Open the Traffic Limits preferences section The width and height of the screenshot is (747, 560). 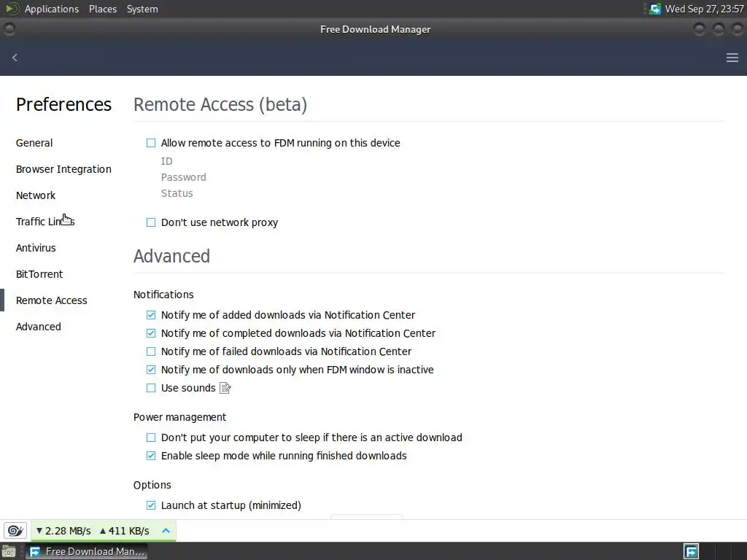(45, 222)
